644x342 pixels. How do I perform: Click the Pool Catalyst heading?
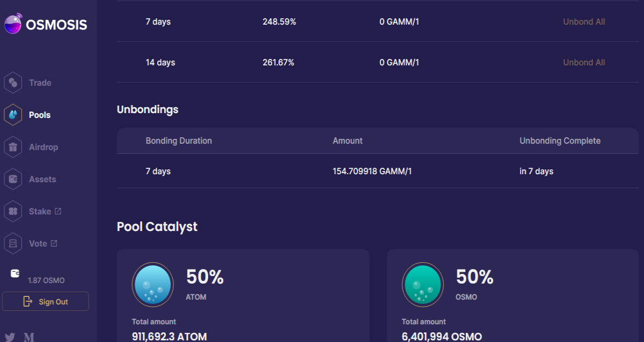pos(157,227)
